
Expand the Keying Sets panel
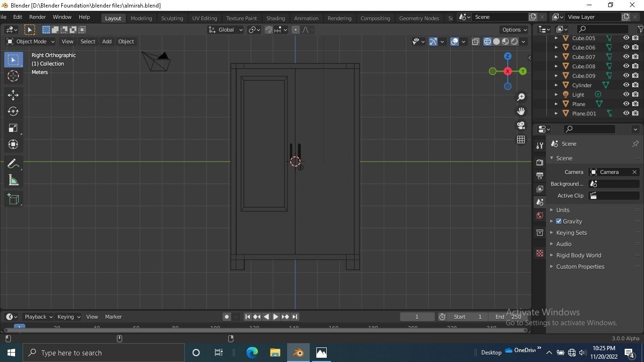point(571,233)
